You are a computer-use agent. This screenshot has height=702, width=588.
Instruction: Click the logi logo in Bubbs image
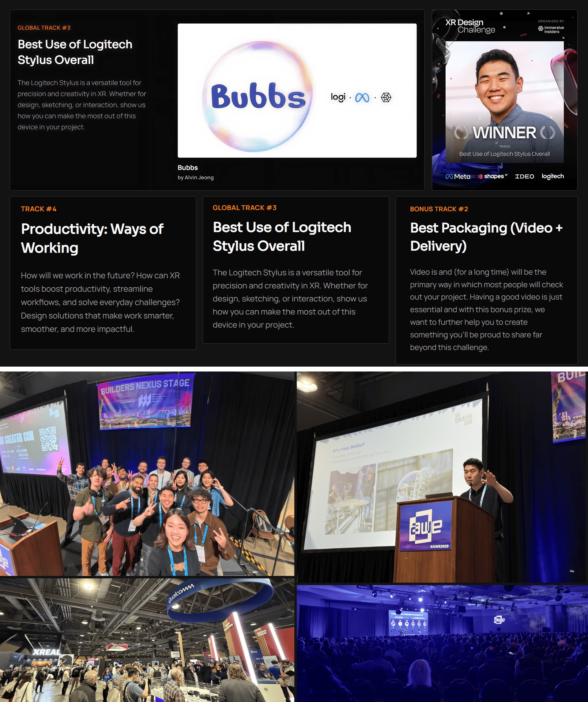tap(338, 97)
